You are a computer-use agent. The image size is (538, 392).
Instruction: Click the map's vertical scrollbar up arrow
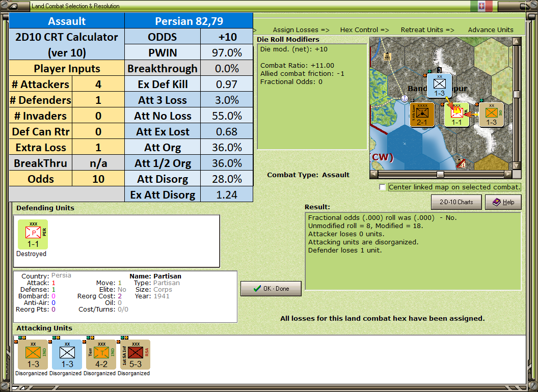pos(517,41)
